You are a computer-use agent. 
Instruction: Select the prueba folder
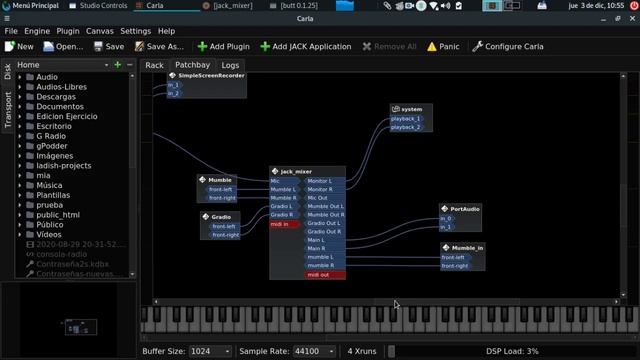[x=49, y=205]
